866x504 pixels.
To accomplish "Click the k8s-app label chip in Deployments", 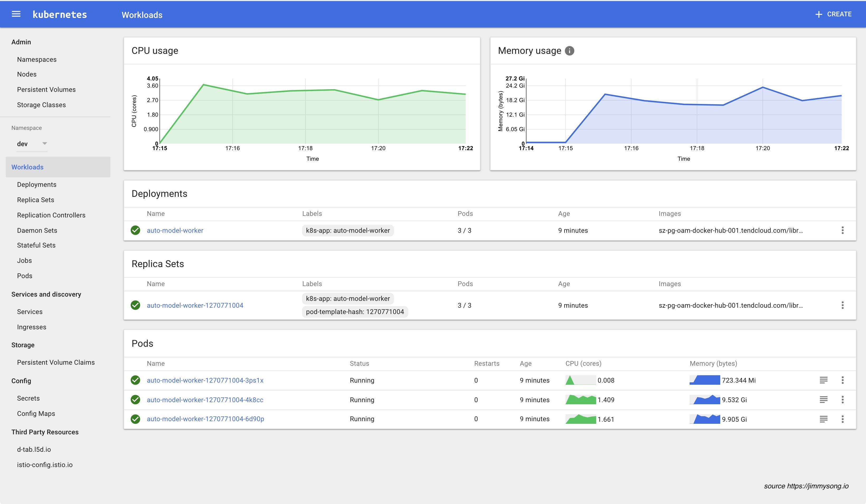I will (348, 231).
